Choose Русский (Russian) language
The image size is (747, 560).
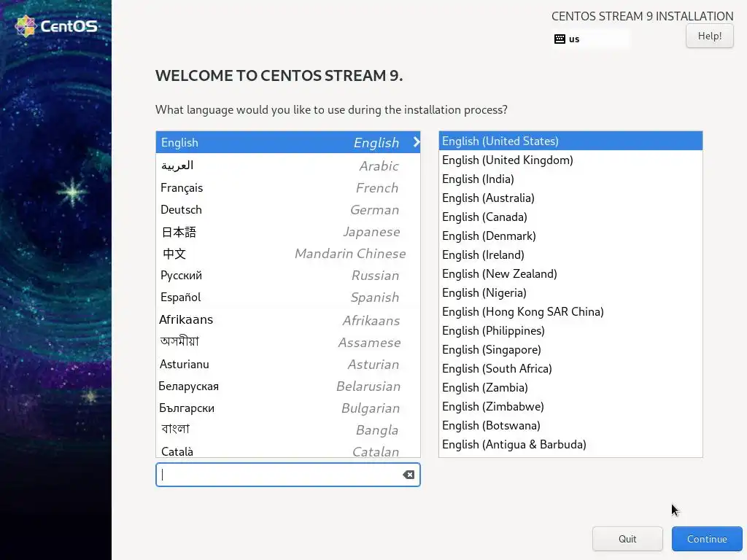point(287,275)
